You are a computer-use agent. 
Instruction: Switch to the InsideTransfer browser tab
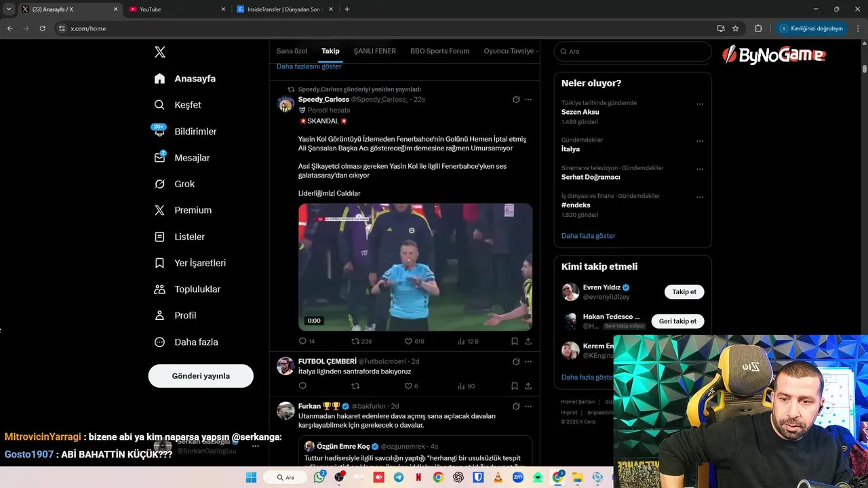[x=285, y=9]
